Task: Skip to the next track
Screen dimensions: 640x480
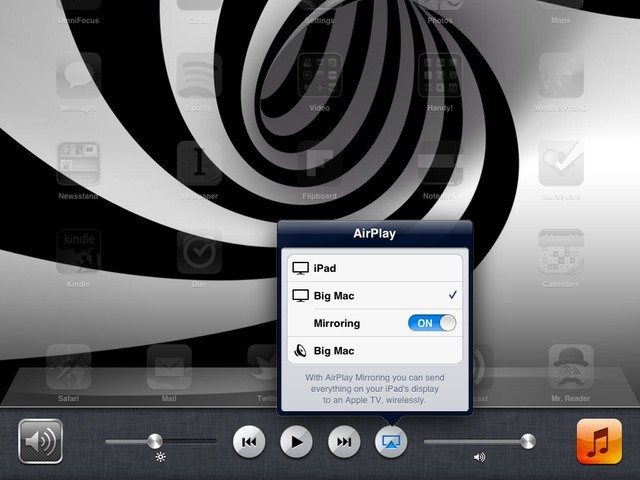Action: coord(343,441)
